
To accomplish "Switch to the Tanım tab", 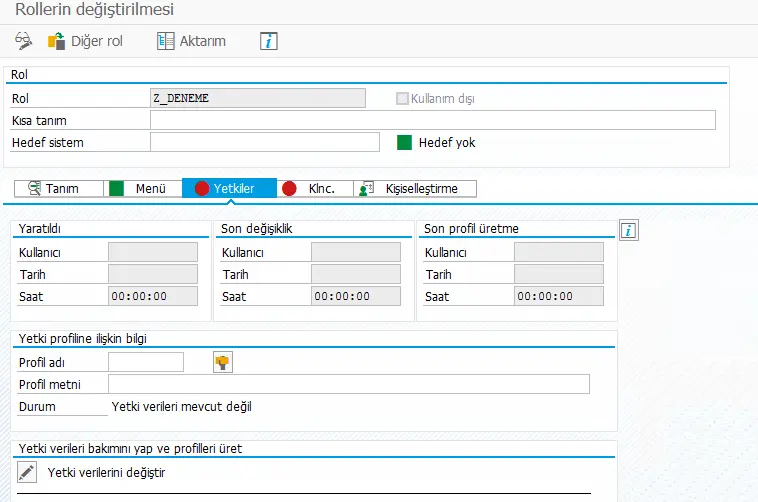I will 60,188.
